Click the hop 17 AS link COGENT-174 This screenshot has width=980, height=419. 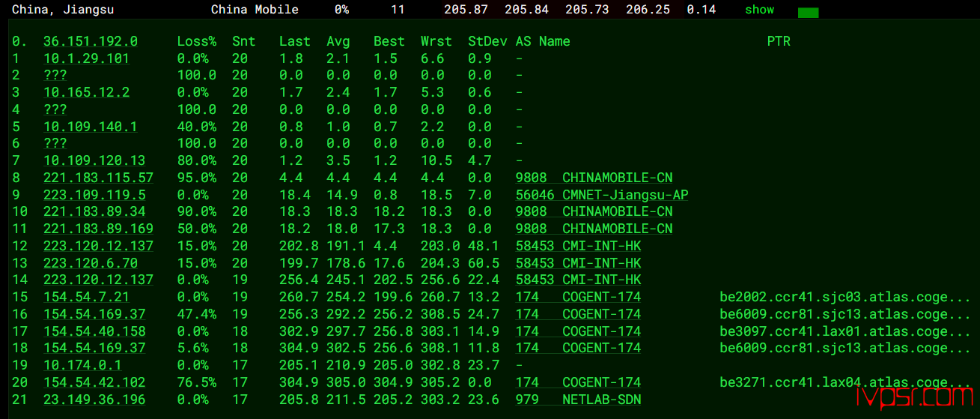(578, 331)
